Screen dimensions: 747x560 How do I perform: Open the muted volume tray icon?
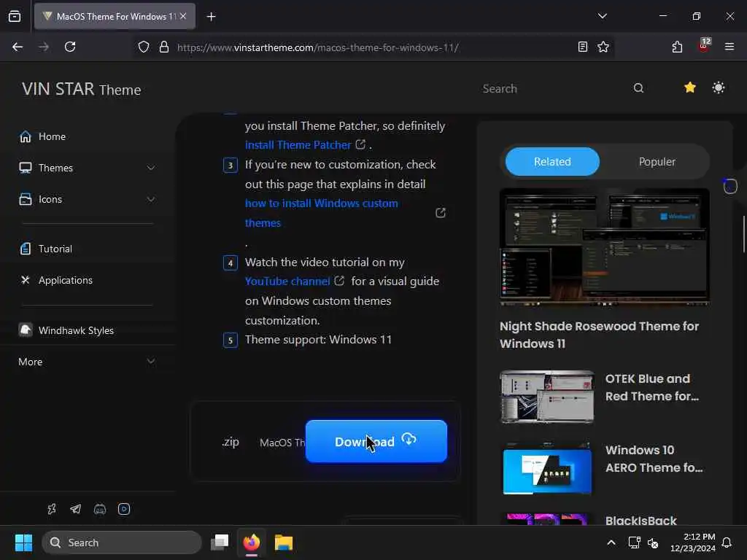653,542
